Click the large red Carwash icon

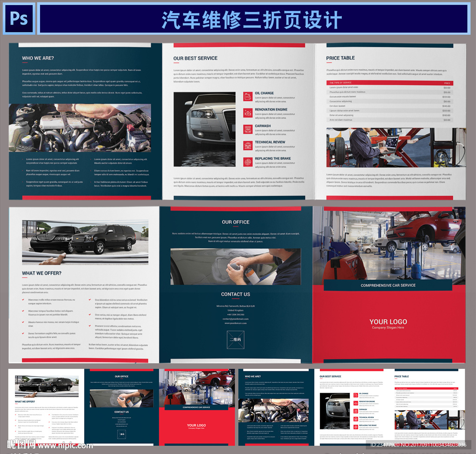point(248,129)
